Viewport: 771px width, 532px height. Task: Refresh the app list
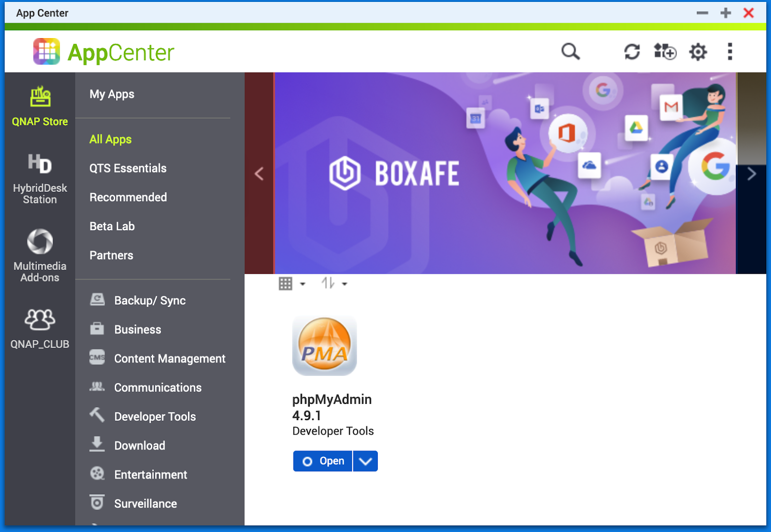pyautogui.click(x=632, y=52)
